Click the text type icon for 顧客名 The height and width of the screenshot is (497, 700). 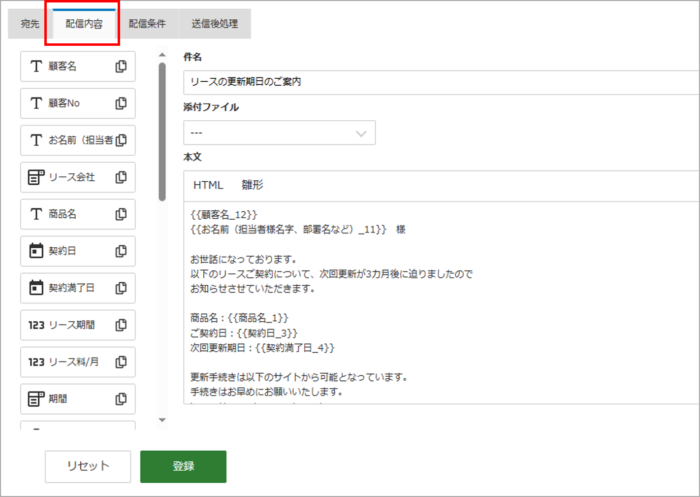[x=36, y=67]
